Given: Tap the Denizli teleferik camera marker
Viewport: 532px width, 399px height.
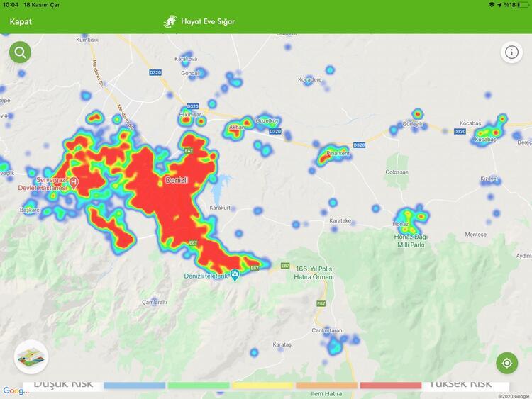Looking at the screenshot, I should [x=235, y=276].
